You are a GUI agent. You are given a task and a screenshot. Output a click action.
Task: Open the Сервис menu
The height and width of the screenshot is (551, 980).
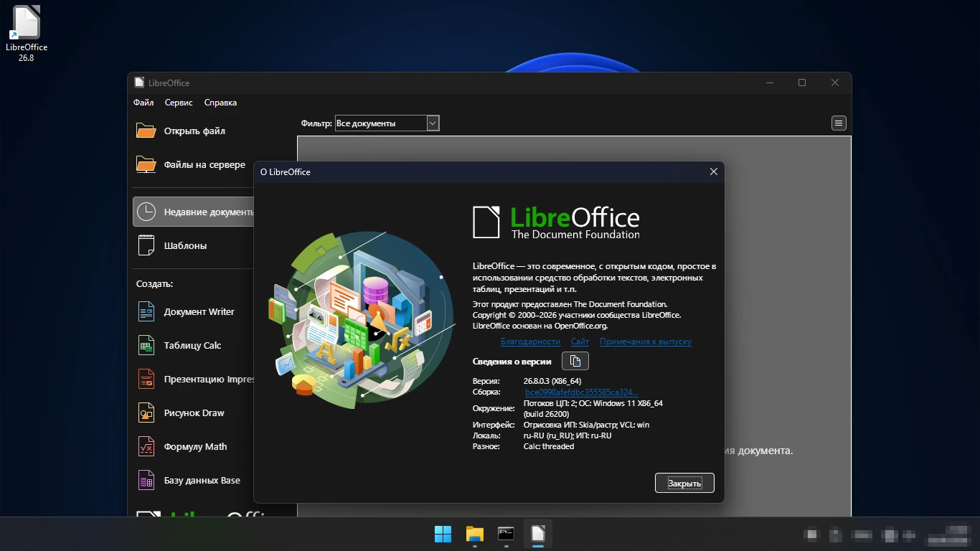click(179, 103)
